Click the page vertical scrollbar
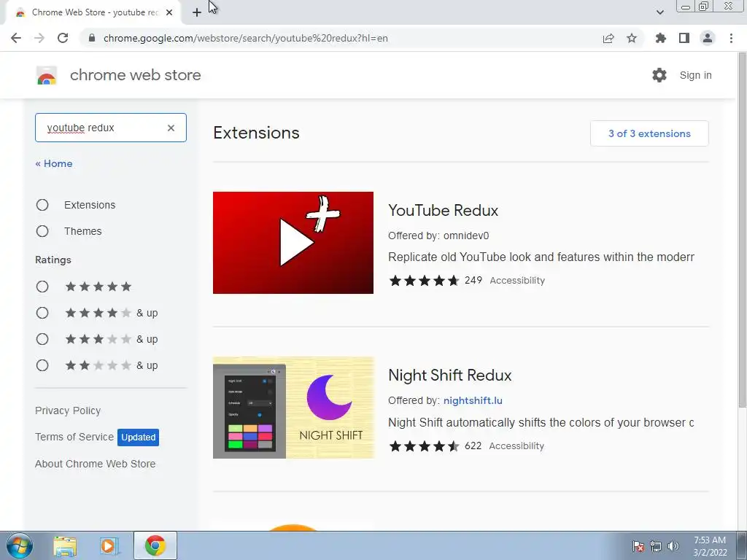The width and height of the screenshot is (747, 560). pyautogui.click(x=742, y=228)
